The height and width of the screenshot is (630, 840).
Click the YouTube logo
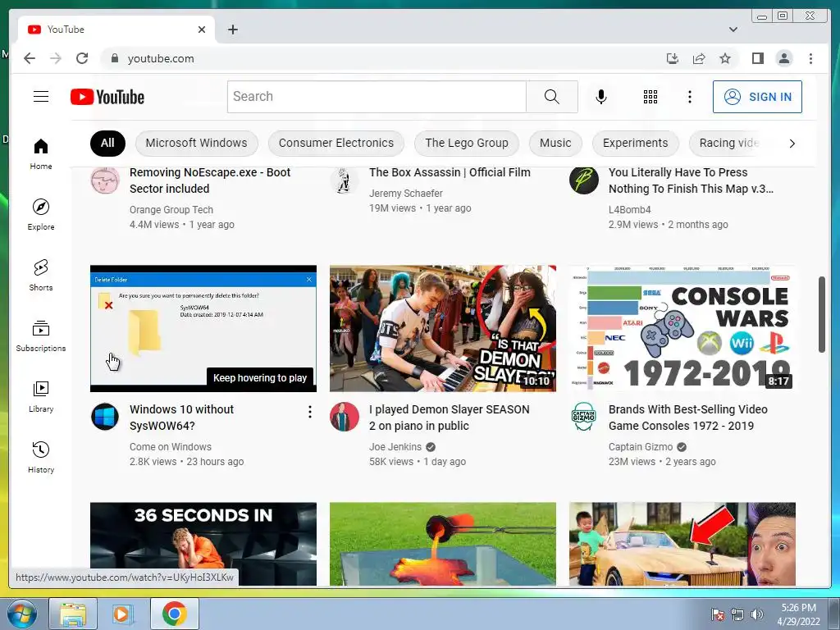click(x=107, y=97)
